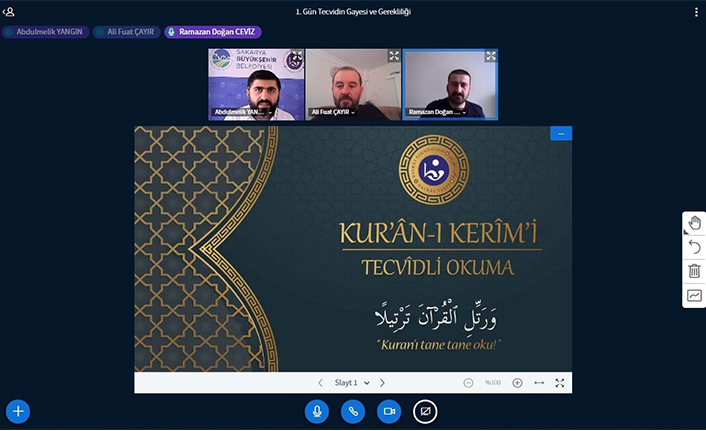The image size is (706, 431).
Task: Zoom out of the presentation
Action: pyautogui.click(x=468, y=383)
